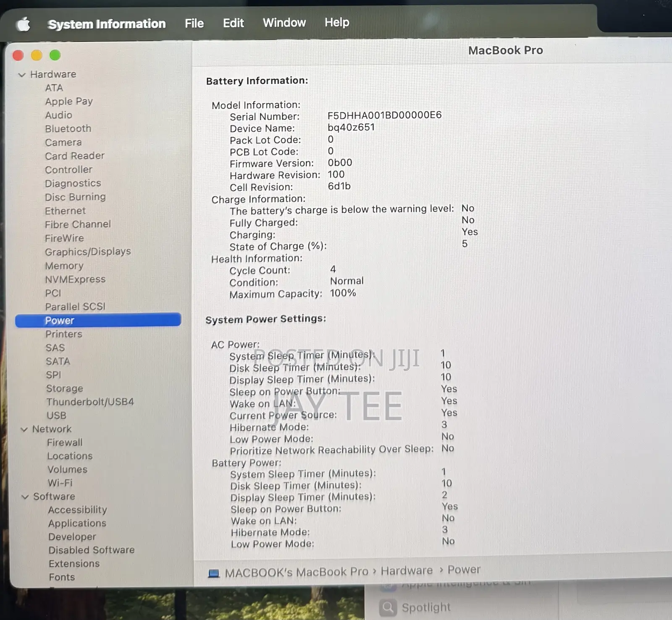Viewport: 672px width, 620px height.
Task: Open the Apple menu
Action: tap(24, 24)
